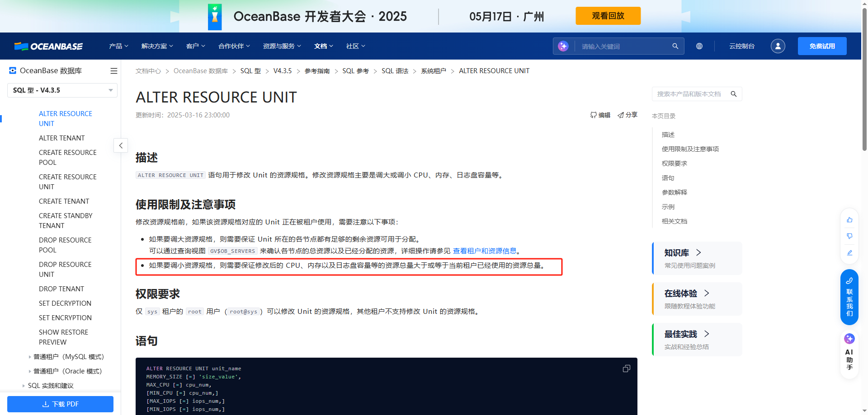Screen dimensions: 868x415
Task: Click the thumbs up feedback icon
Action: [x=849, y=220]
